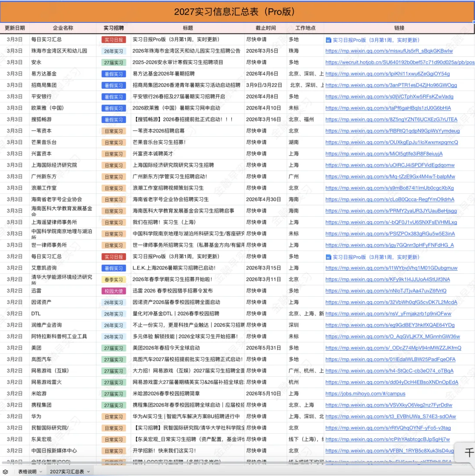The height and width of the screenshot is (476, 475).
Task: Click the filter icon on 工作地点 column header
Action: point(320,28)
